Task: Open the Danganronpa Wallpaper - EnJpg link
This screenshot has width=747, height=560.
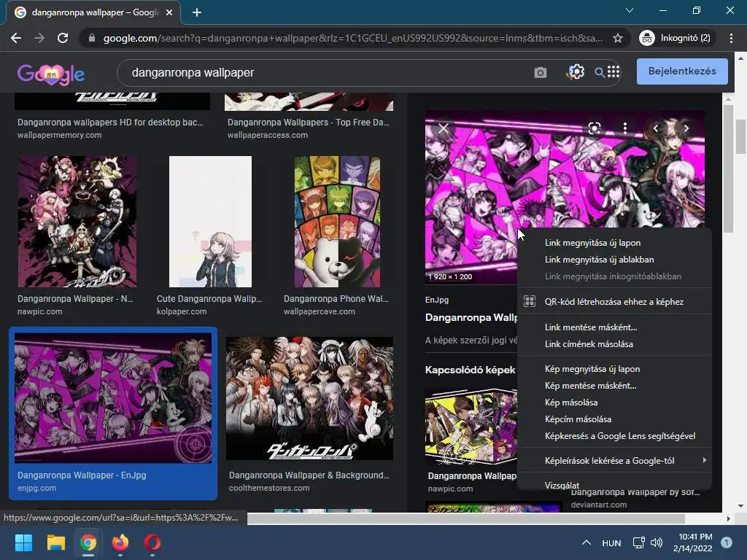Action: pos(82,475)
